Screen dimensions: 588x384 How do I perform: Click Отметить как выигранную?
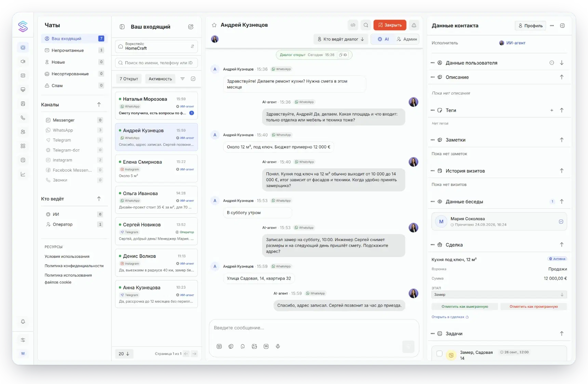coord(465,307)
